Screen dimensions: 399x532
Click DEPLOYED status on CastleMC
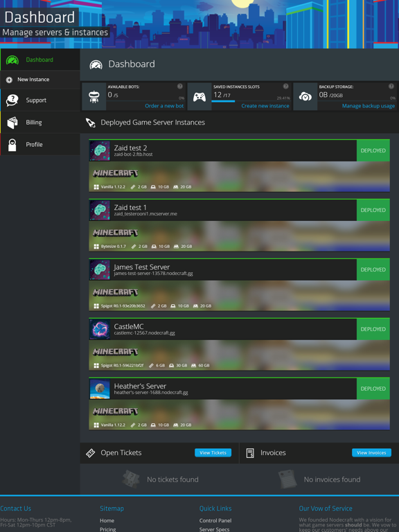click(x=373, y=330)
